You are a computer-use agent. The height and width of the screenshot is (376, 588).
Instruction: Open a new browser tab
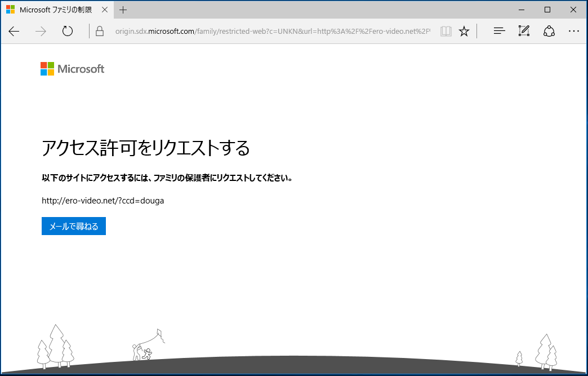click(x=123, y=9)
